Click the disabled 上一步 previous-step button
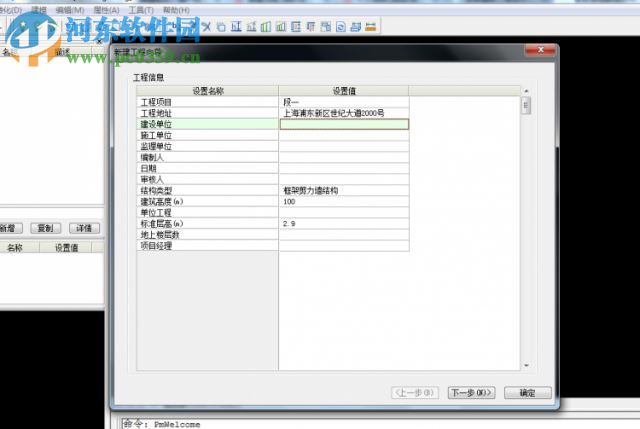640x429 pixels. pyautogui.click(x=415, y=393)
